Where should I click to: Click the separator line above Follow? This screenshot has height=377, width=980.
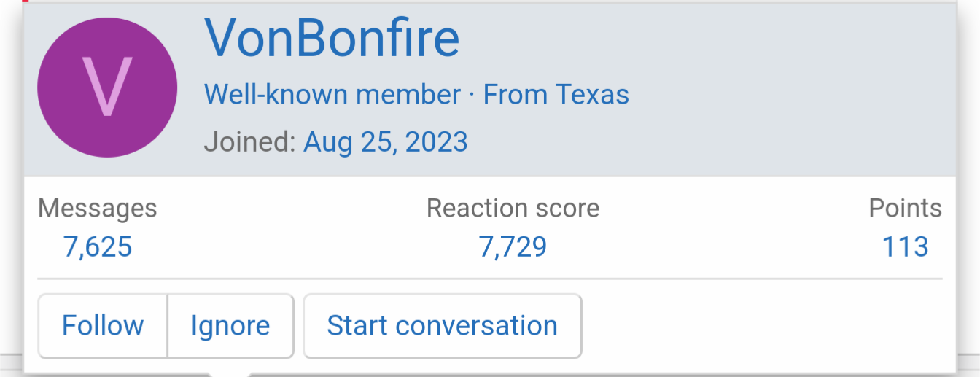490,279
